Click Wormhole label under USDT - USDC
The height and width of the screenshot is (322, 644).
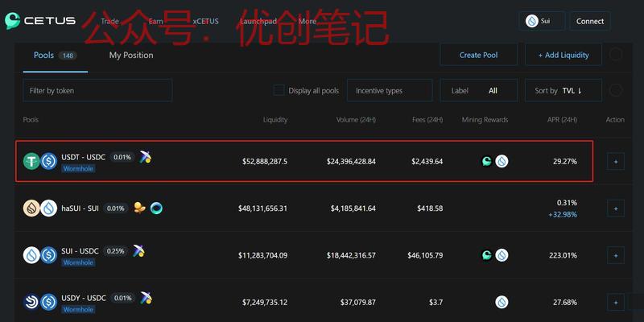click(x=78, y=168)
